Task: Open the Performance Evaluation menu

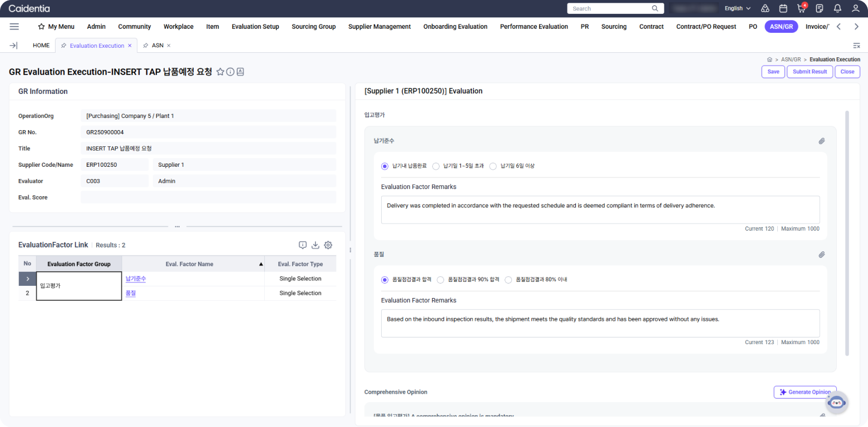Action: coord(534,27)
